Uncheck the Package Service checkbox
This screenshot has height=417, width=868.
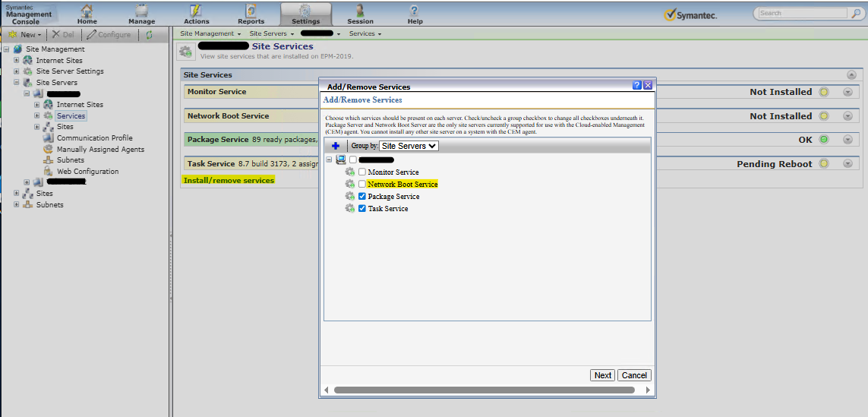point(362,197)
